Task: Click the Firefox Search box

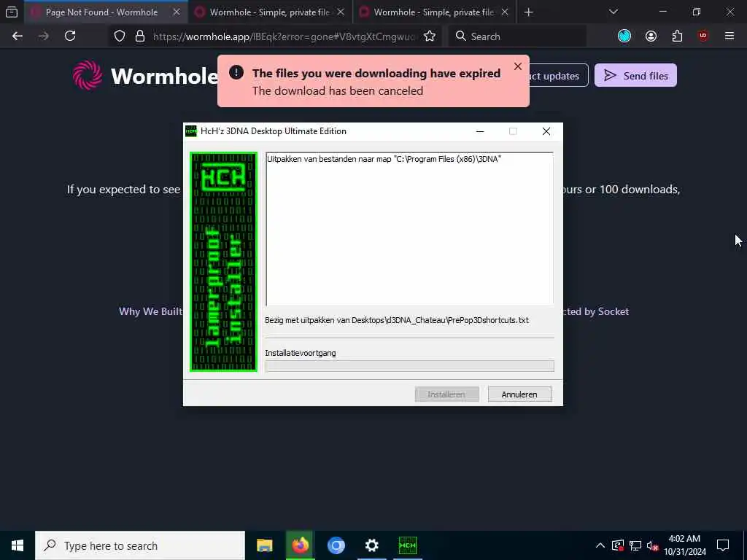Action: (x=517, y=36)
